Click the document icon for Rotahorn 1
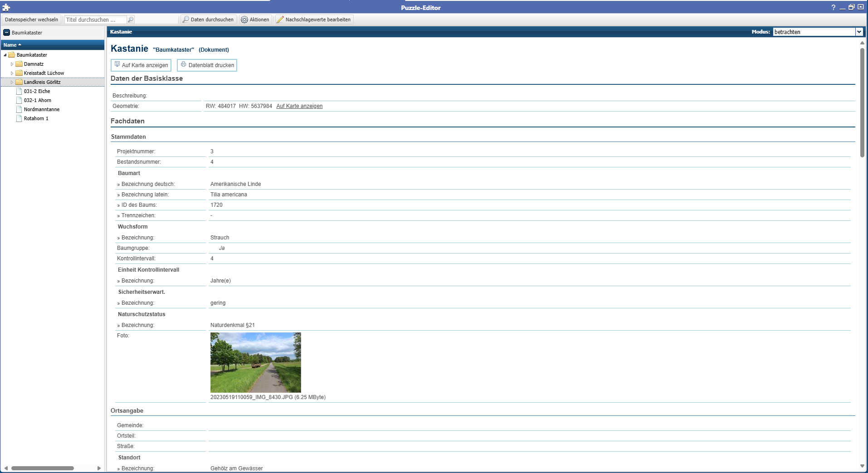The width and height of the screenshot is (868, 473). [19, 118]
